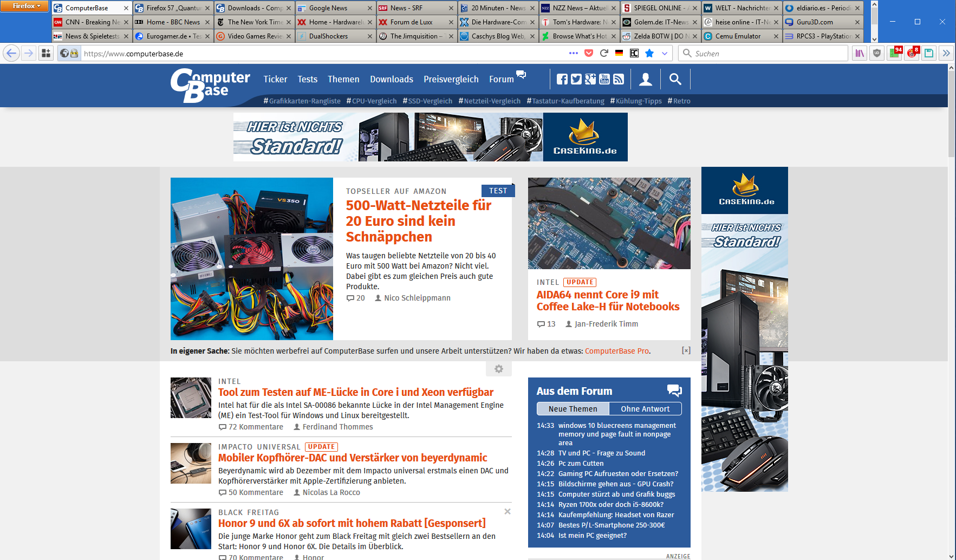The image size is (956, 560).
Task: Follow the #SSD-Vergleich hashtag link
Action: [427, 101]
